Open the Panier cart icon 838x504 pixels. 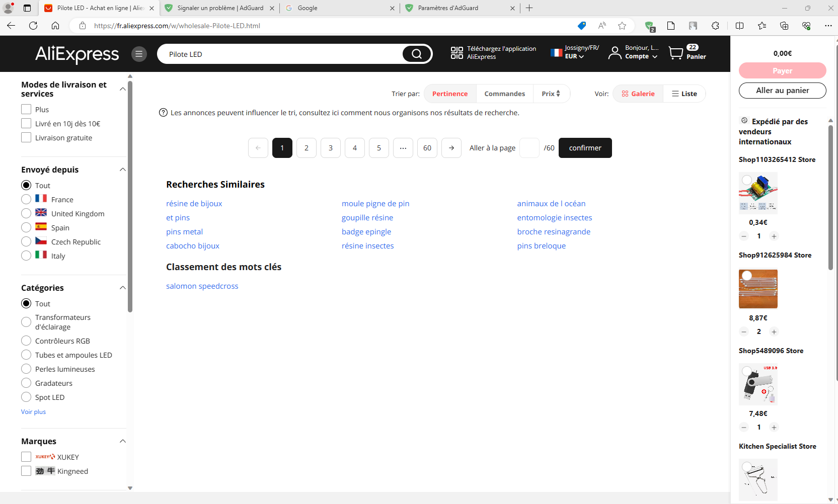pyautogui.click(x=676, y=52)
